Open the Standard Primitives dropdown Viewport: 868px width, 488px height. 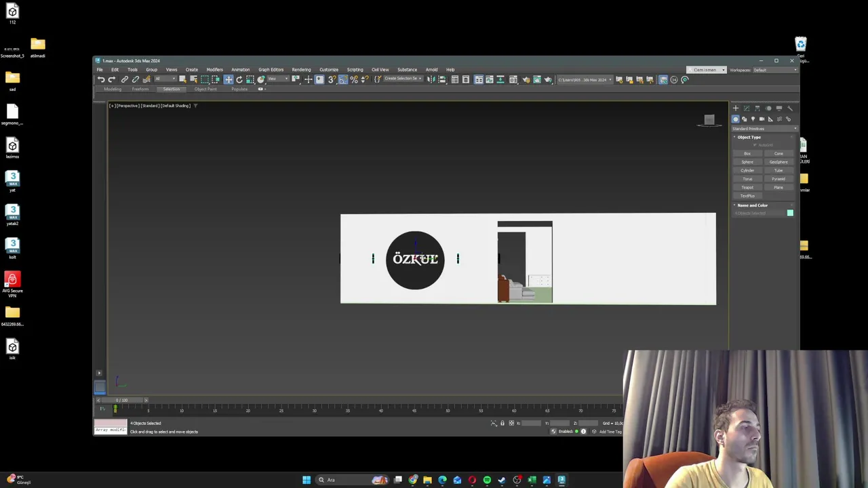click(764, 128)
